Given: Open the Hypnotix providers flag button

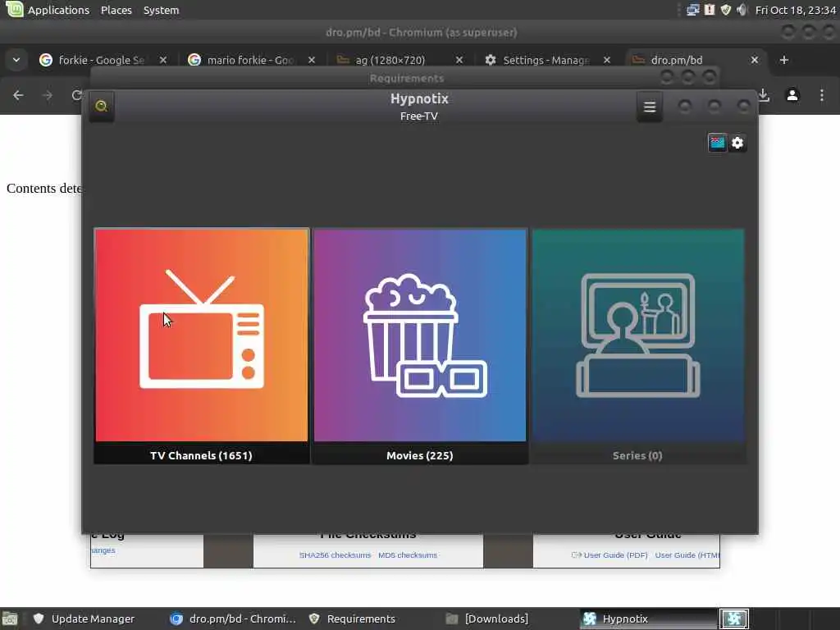Looking at the screenshot, I should click(717, 143).
